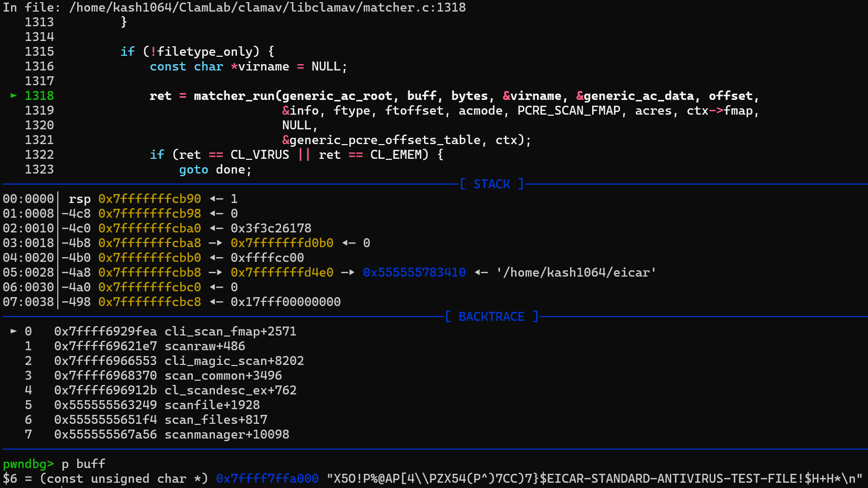Click the cl_scandesc_ex+762 frame

230,390
